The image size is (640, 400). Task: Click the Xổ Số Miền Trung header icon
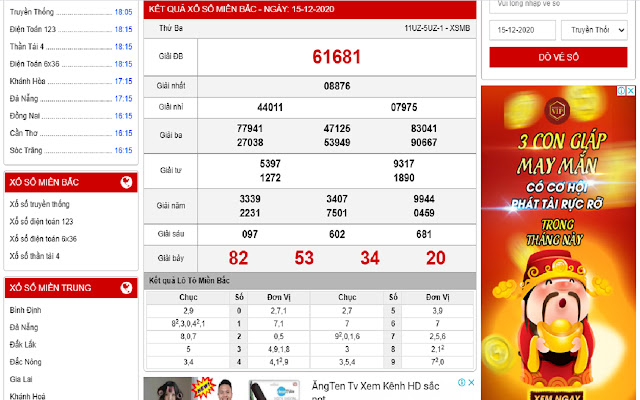[x=125, y=289]
